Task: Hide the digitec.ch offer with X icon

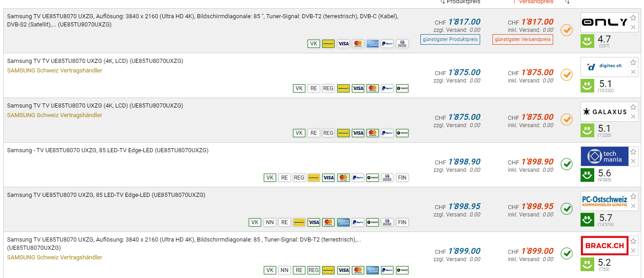Action: tap(633, 72)
